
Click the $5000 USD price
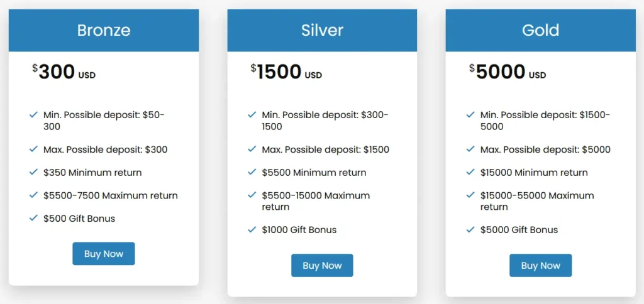(508, 72)
